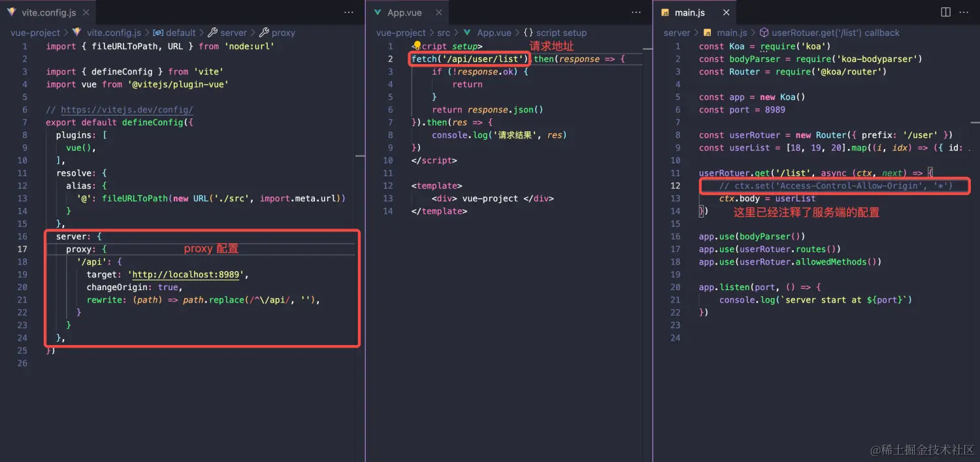Viewport: 980px width, 462px height.
Task: Select the App.vue breadcrumb item
Action: click(x=487, y=33)
